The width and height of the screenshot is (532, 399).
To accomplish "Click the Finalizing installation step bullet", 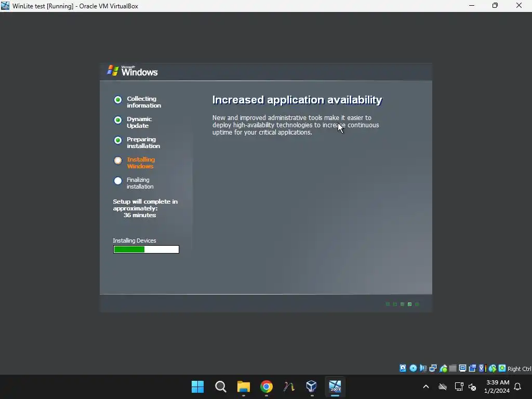I will pyautogui.click(x=118, y=181).
